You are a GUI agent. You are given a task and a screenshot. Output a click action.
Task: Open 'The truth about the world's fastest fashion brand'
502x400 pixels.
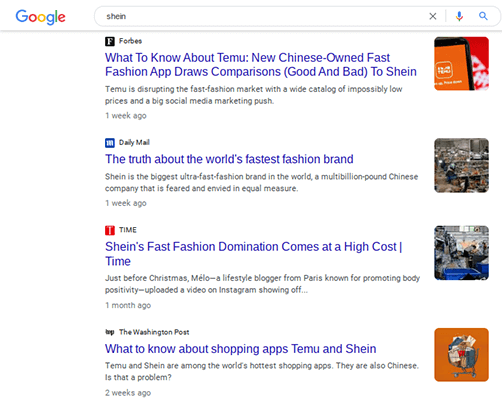pos(229,159)
